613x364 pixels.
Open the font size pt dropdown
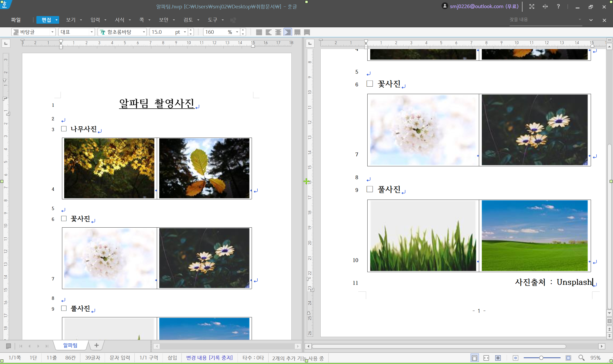point(185,32)
